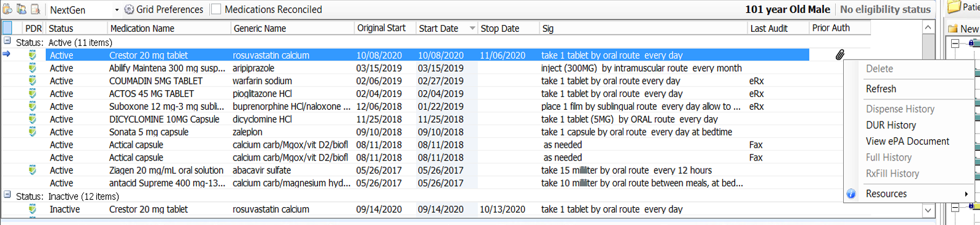Viewport: 980px width, 225px height.
Task: Collapse the Status: Active group
Action: (7, 41)
